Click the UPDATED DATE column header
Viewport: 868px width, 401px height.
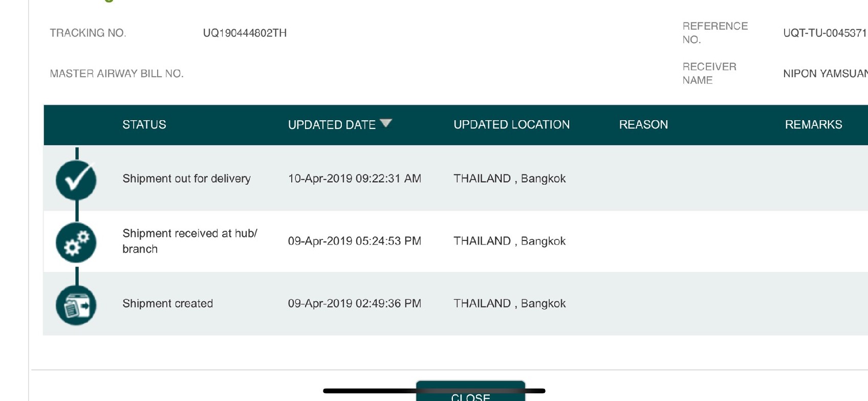(x=332, y=125)
